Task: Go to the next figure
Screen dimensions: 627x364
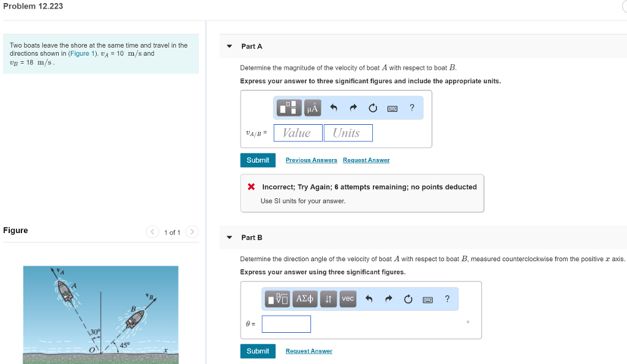Action: coord(192,232)
